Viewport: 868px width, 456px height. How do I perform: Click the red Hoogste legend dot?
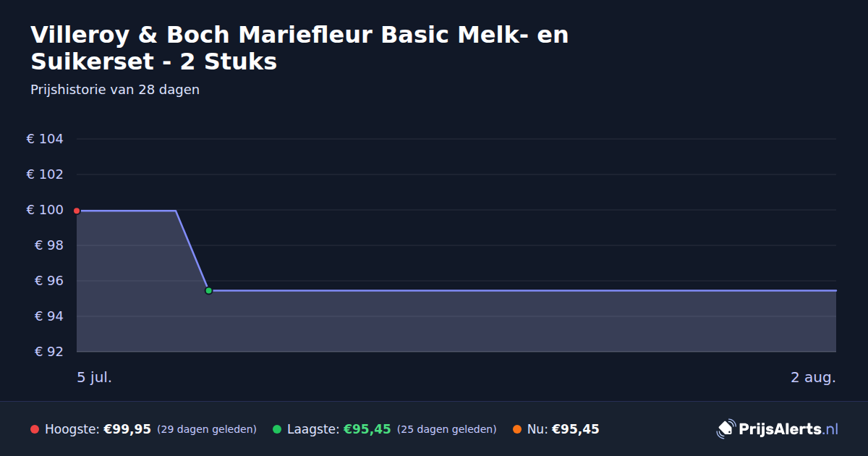click(35, 429)
